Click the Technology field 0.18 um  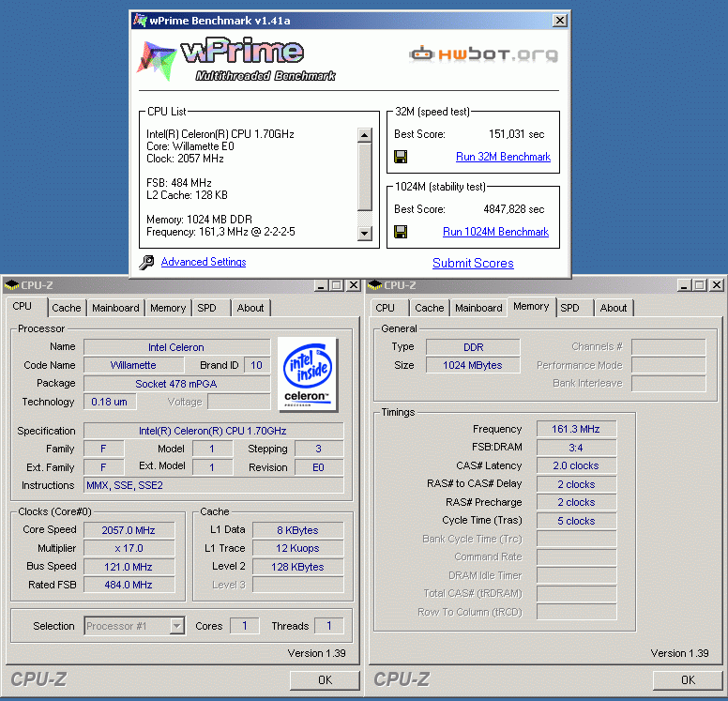pos(110,402)
